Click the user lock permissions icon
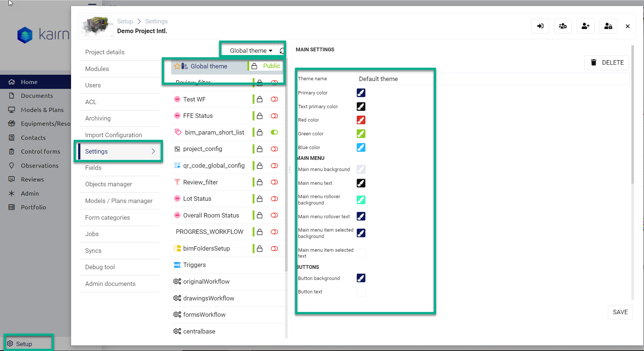 608,26
